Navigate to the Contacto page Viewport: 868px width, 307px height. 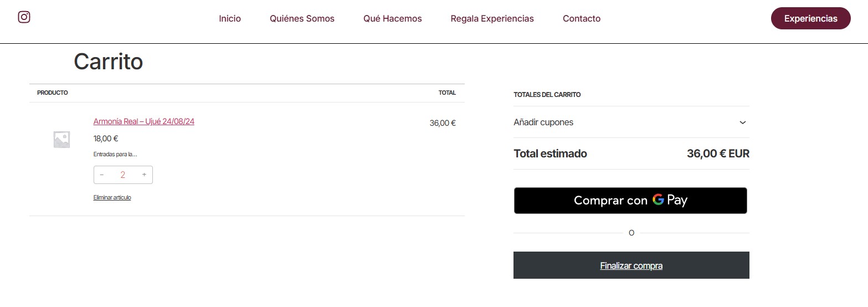(x=581, y=19)
